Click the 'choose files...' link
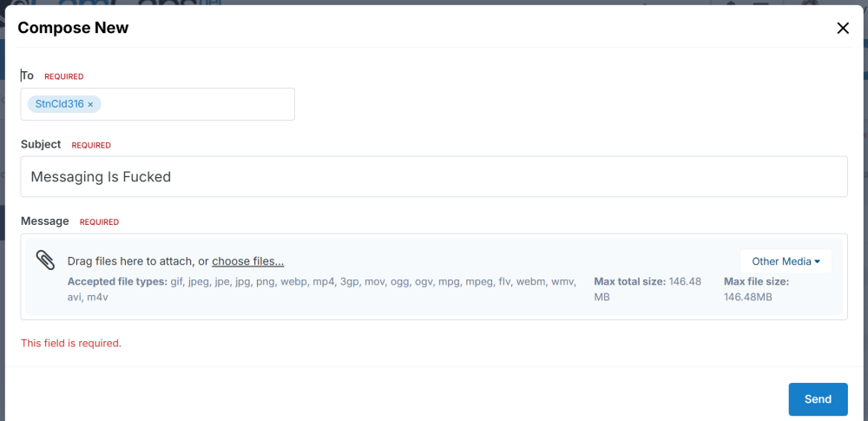 (x=247, y=261)
